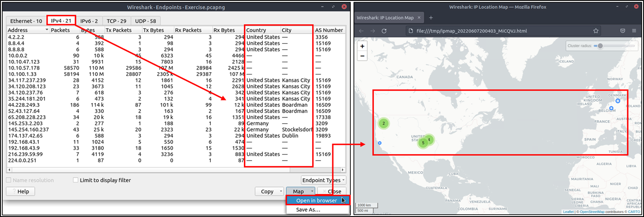Zoom in on the IP location map
The image size is (644, 217).
(x=362, y=46)
